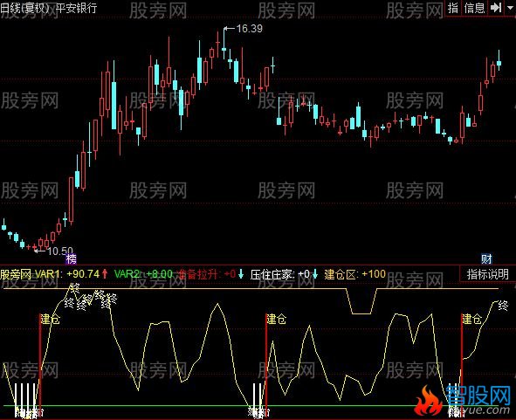Viewport: 516px width, 420px height.
Task: Click the rightmost 建仓 signal marker
Action: (471, 319)
